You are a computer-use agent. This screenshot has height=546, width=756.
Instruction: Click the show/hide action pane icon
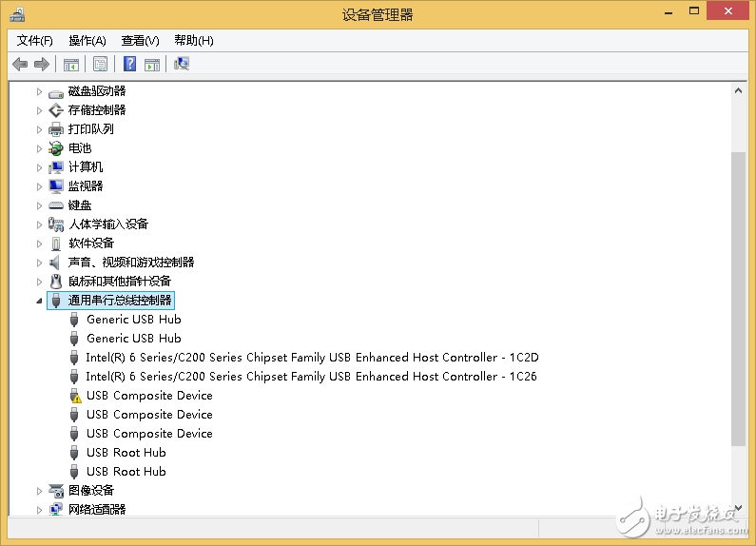tap(152, 64)
